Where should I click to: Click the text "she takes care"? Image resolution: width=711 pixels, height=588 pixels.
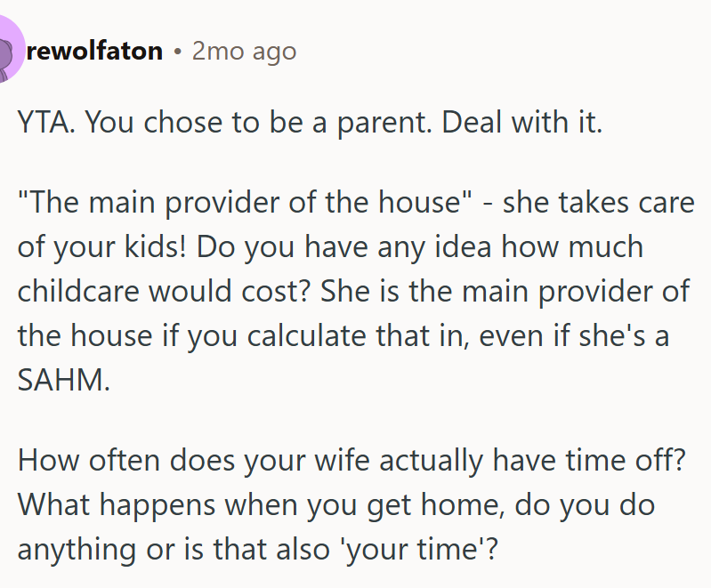(x=598, y=201)
